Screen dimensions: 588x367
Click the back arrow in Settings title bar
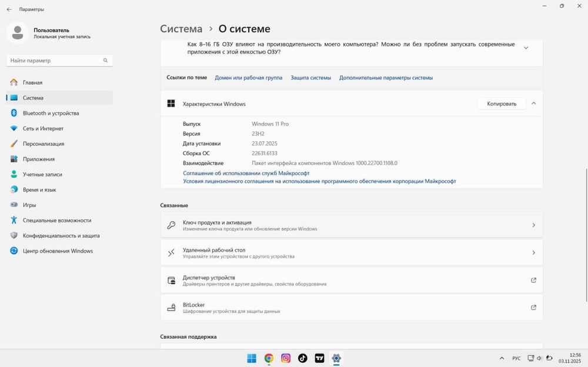pos(9,9)
